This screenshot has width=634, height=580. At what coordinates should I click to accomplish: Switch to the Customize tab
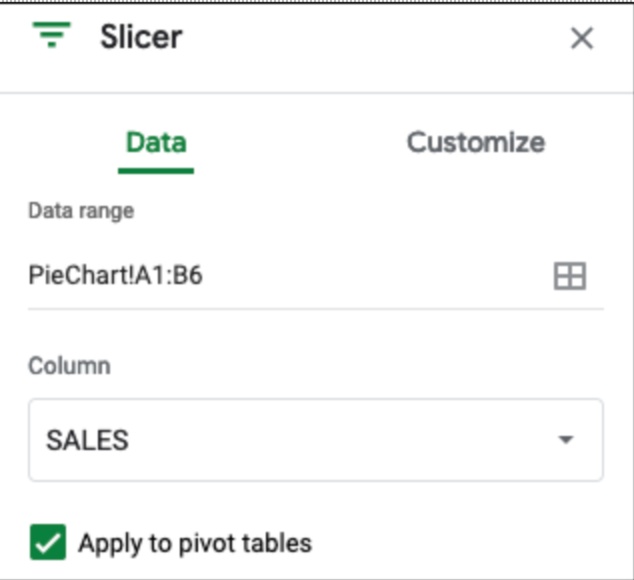[x=475, y=142]
